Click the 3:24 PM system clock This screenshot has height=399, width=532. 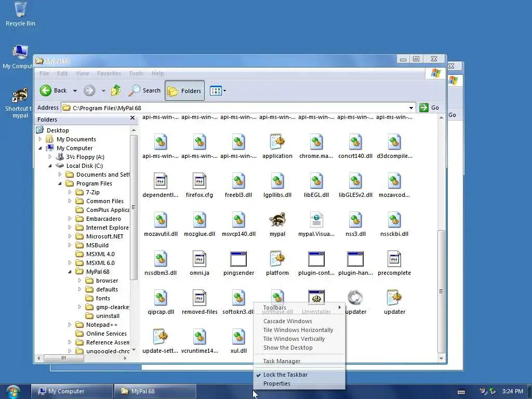point(512,391)
